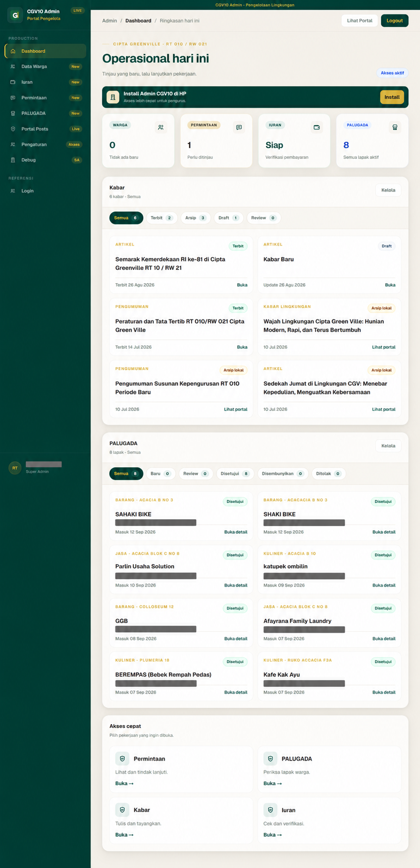Select the Disembunyikan lapak tab

[x=283, y=473]
